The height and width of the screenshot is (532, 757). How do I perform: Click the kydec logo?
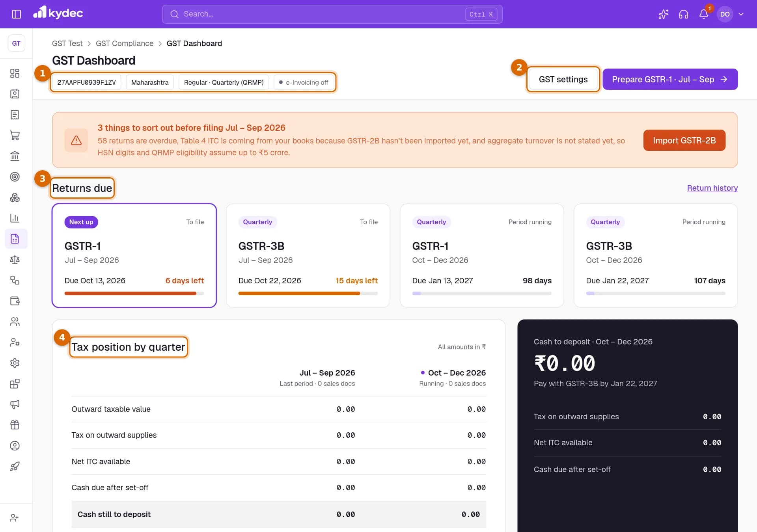pos(58,13)
